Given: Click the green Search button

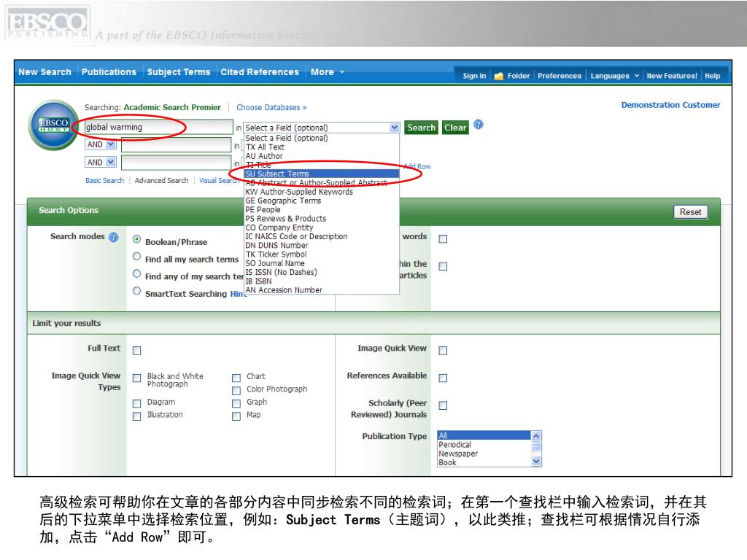Looking at the screenshot, I should point(421,128).
